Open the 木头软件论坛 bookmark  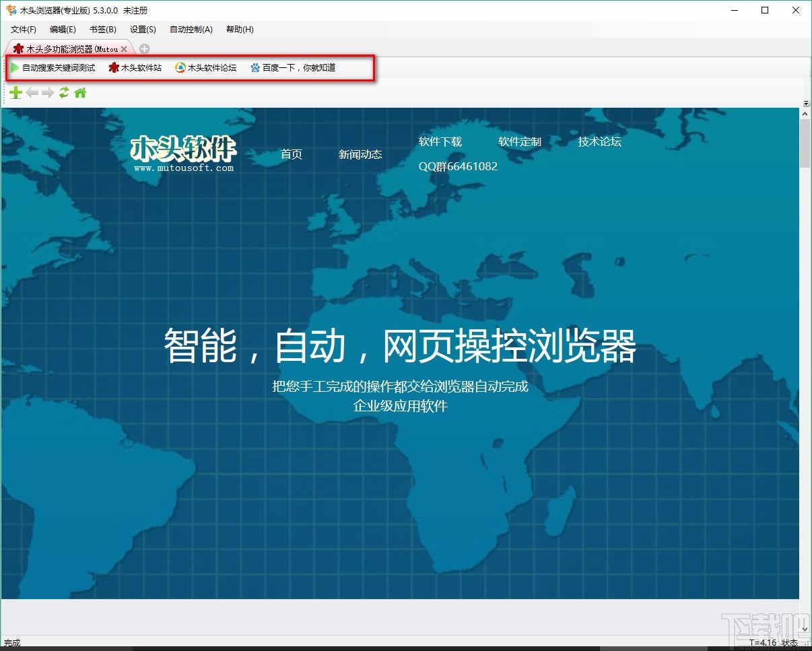click(206, 68)
